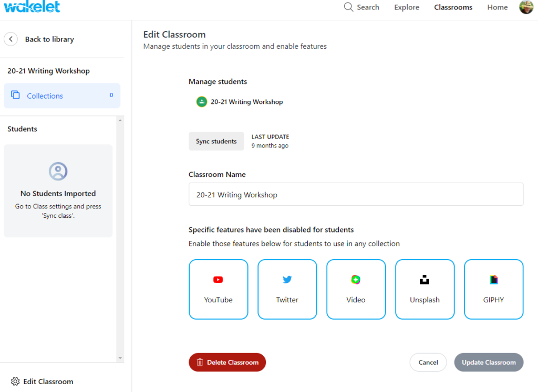Image resolution: width=538 pixels, height=392 pixels.
Task: Open the Home menu item
Action: (497, 7)
